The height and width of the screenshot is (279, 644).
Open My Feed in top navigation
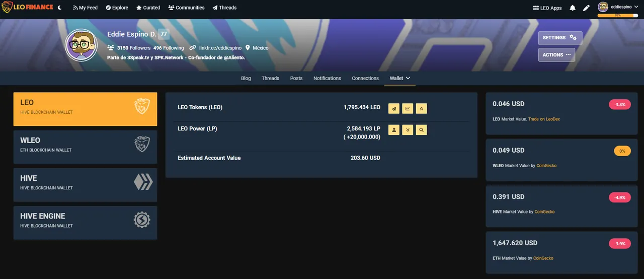85,8
